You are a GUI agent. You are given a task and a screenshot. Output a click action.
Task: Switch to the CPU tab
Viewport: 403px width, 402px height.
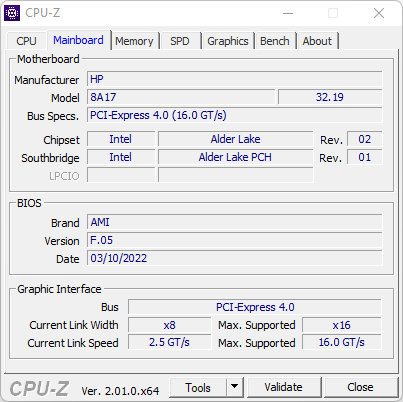click(26, 41)
